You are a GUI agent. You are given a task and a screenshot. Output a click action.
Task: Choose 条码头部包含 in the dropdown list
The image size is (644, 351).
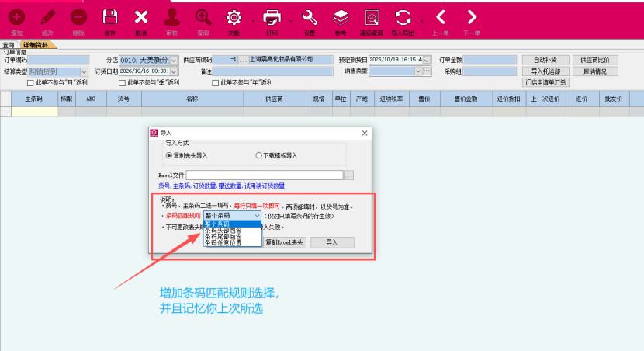233,231
